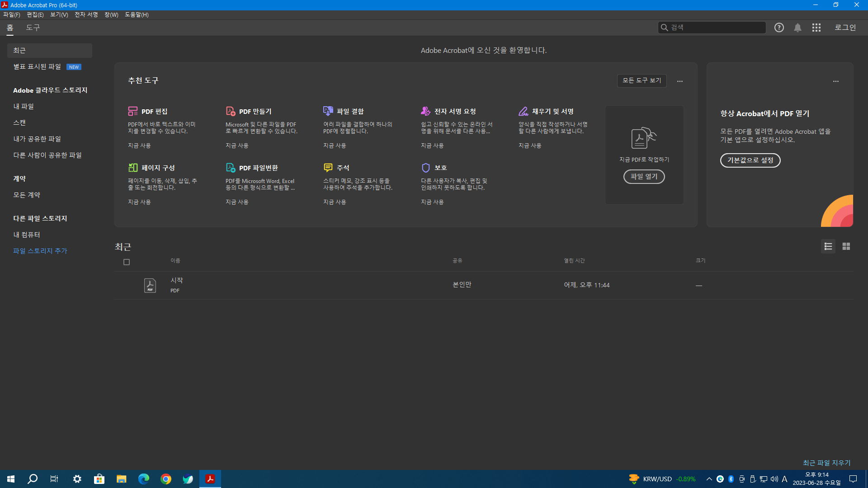Screen dimensions: 868x488
Task: Open the 채우기 및 서명 tool icon
Action: pos(523,111)
